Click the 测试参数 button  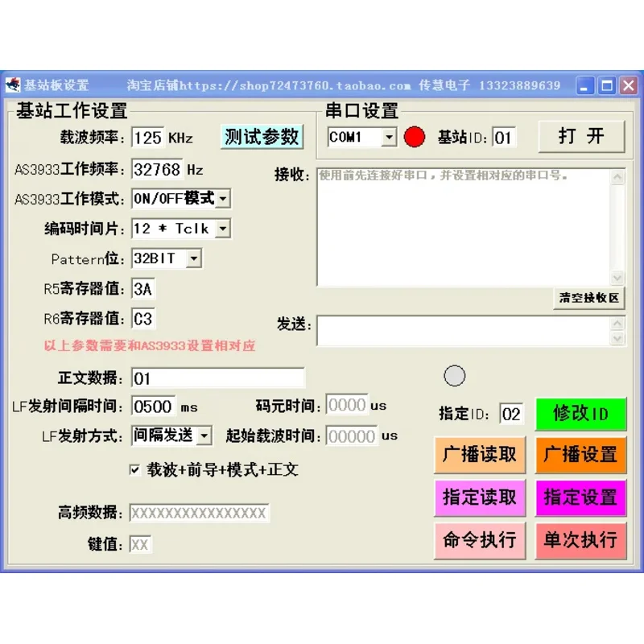click(262, 137)
